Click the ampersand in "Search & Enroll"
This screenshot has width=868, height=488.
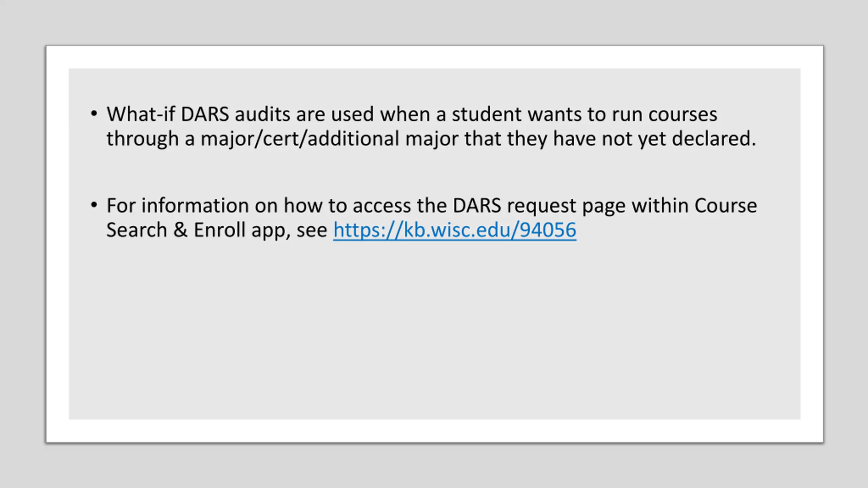tap(180, 230)
